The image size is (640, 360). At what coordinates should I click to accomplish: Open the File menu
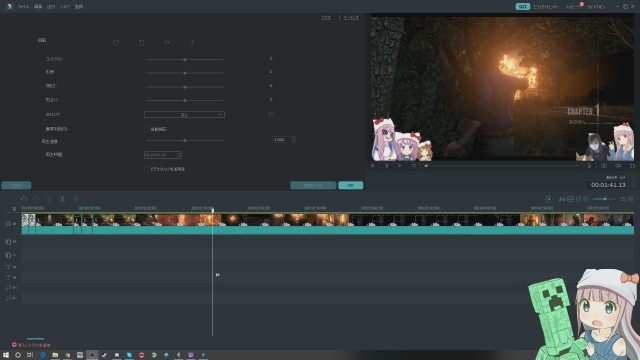[23, 7]
